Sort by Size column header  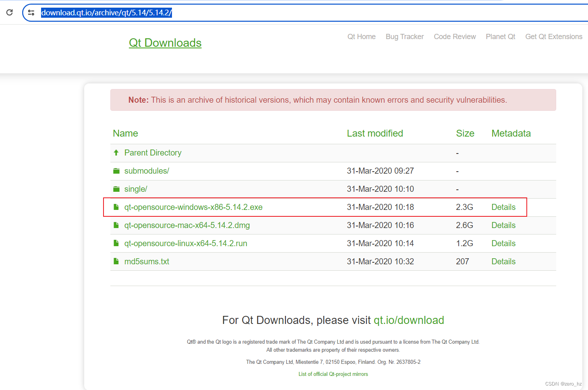[x=465, y=133]
